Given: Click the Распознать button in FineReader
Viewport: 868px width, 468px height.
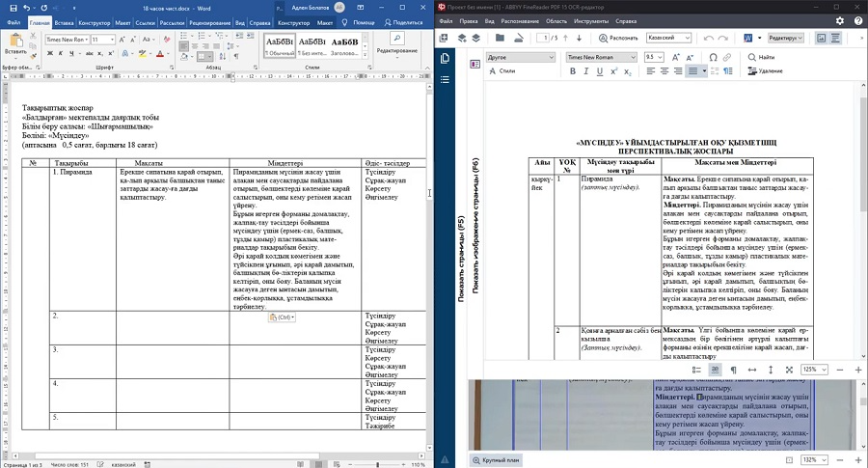Looking at the screenshot, I should (617, 38).
